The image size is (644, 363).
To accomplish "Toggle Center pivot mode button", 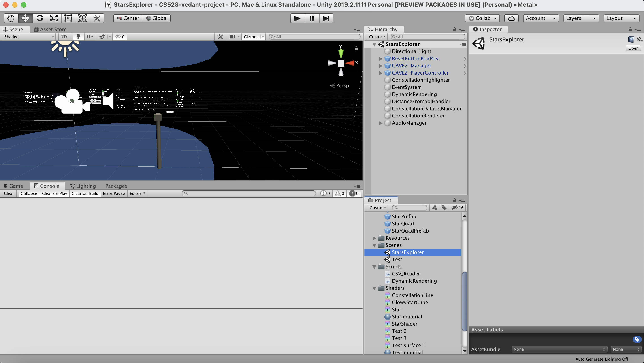I will pyautogui.click(x=128, y=18).
